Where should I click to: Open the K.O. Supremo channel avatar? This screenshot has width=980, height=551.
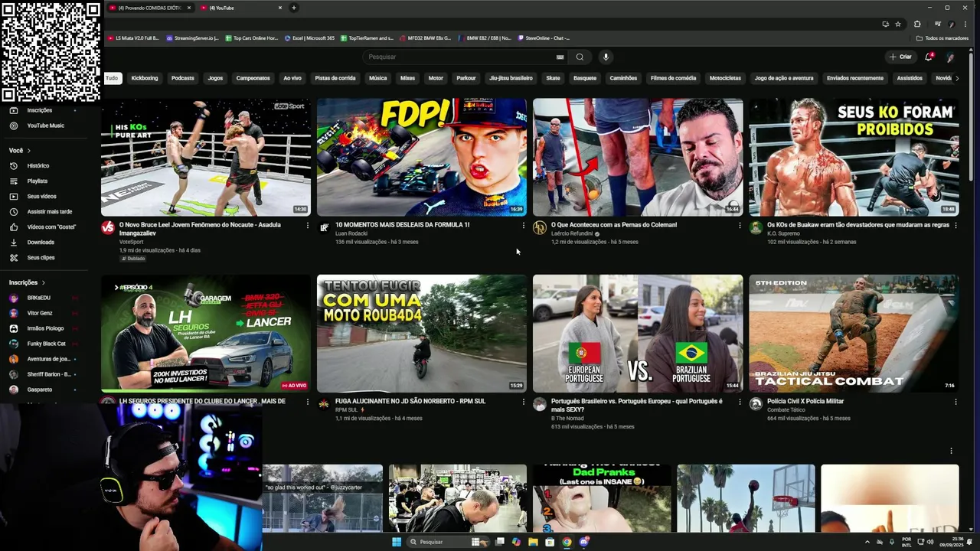[756, 228]
